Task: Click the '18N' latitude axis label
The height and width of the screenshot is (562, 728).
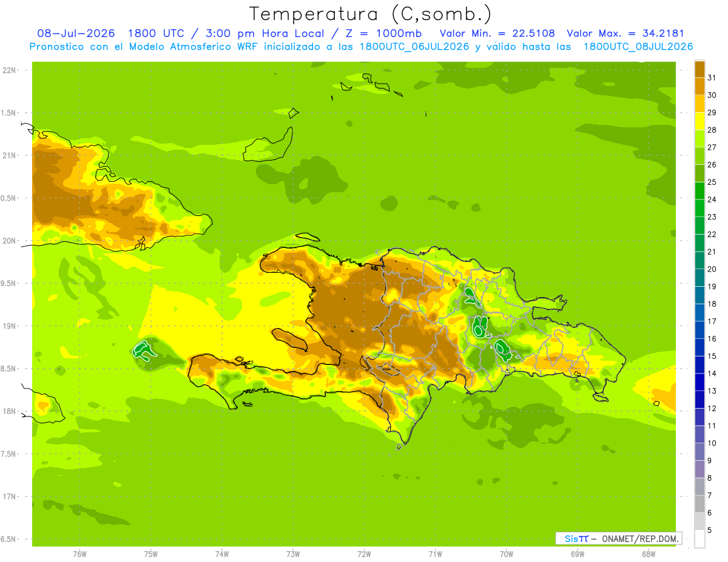Action: (x=9, y=412)
